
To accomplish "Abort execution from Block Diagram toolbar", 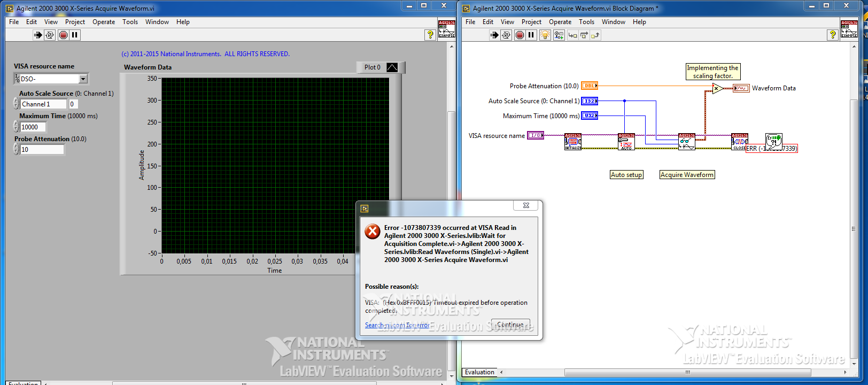I will tap(520, 35).
